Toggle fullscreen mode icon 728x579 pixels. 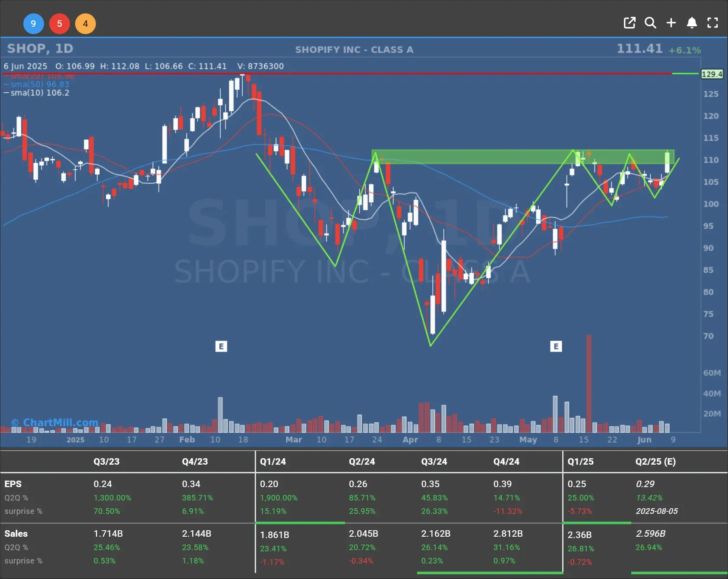pyautogui.click(x=712, y=23)
